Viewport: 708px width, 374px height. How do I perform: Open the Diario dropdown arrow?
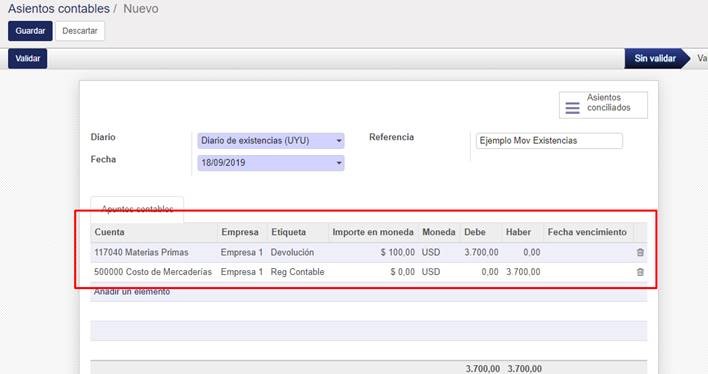coord(339,141)
